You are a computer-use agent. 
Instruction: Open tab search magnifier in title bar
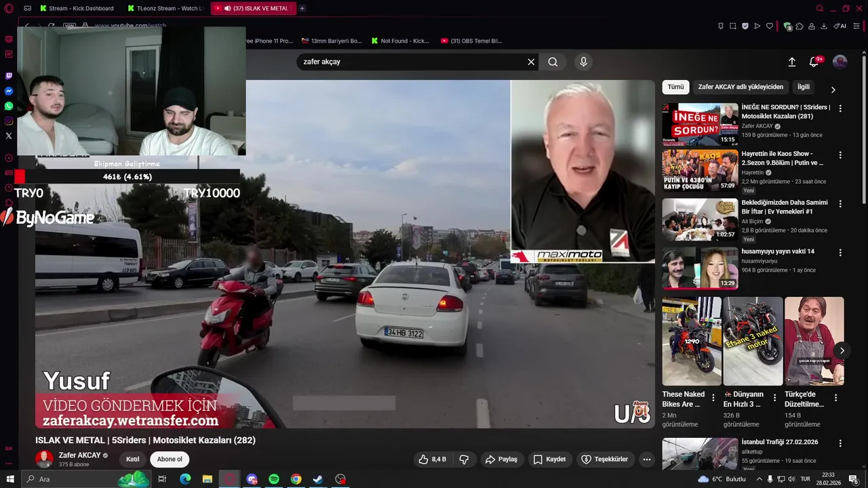coord(819,8)
